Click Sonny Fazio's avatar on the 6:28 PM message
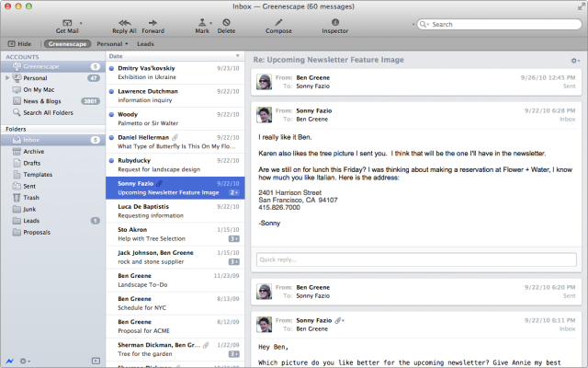Image resolution: width=588 pixels, height=368 pixels. [264, 115]
